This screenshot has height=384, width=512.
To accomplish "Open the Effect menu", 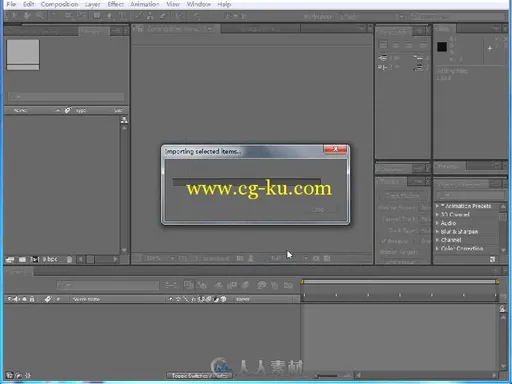I will pos(115,4).
